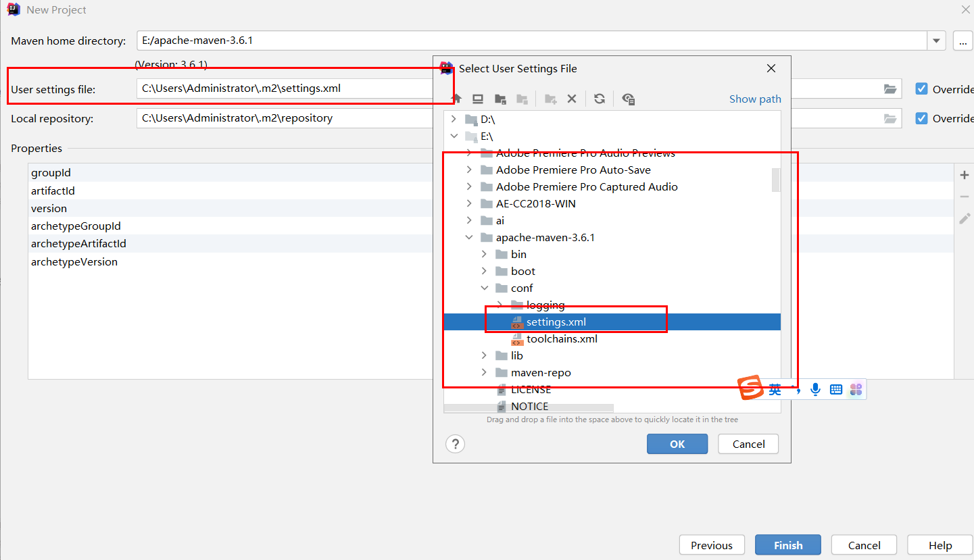Open Sogou toolbox icon
This screenshot has width=974, height=560.
click(856, 389)
